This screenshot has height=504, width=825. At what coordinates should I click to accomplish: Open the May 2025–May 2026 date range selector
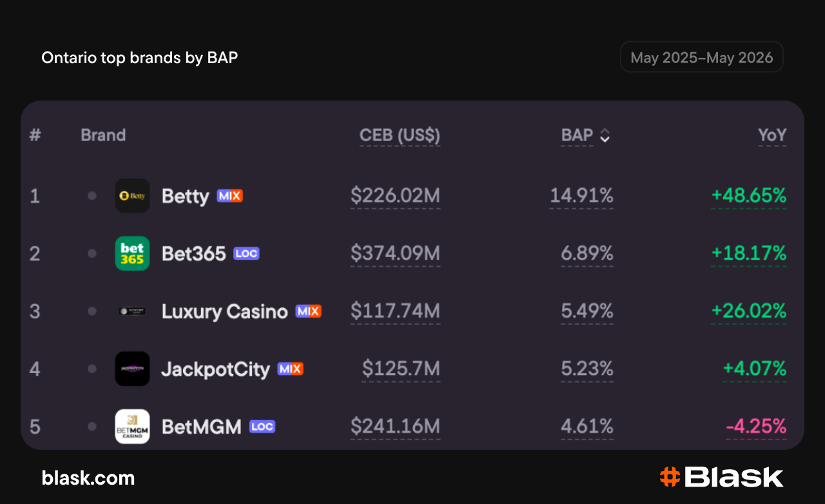click(701, 57)
